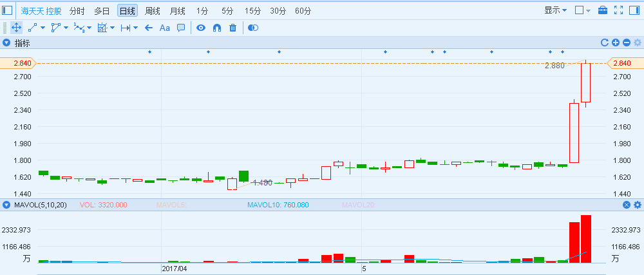Switch to the 多日 chart tab
Viewport: 644px width, 275px height.
(x=102, y=11)
